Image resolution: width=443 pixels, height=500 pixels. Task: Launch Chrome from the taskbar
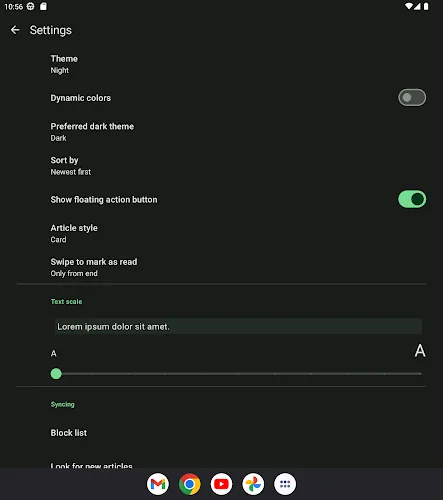point(190,484)
